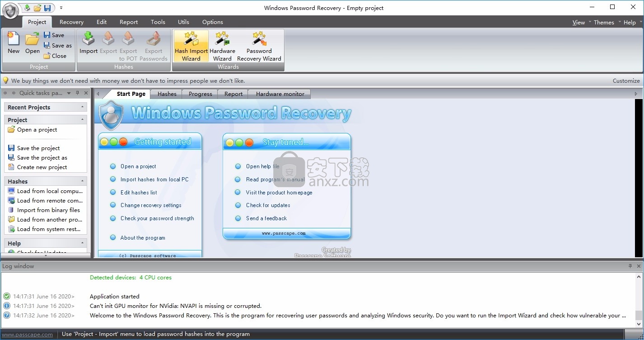The width and height of the screenshot is (644, 340).
Task: Open the Help dropdown menu
Action: pos(632,22)
